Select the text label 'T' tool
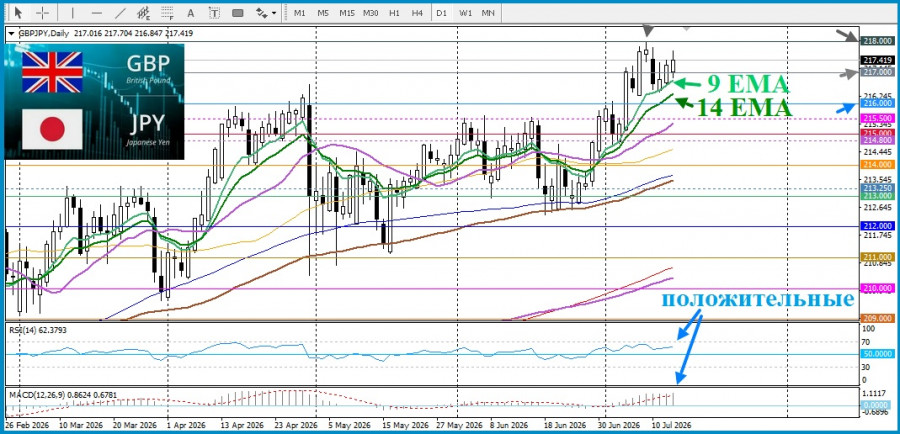 tap(214, 13)
